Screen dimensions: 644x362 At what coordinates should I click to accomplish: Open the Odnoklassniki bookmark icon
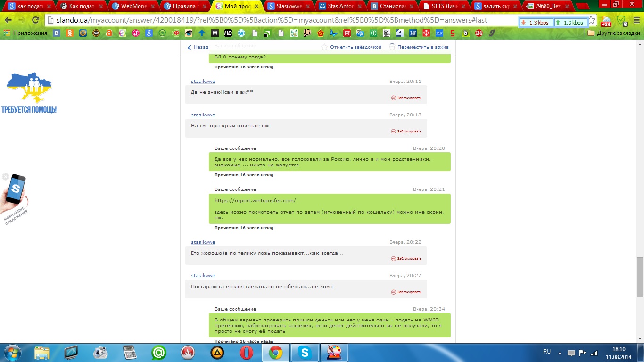coord(70,33)
